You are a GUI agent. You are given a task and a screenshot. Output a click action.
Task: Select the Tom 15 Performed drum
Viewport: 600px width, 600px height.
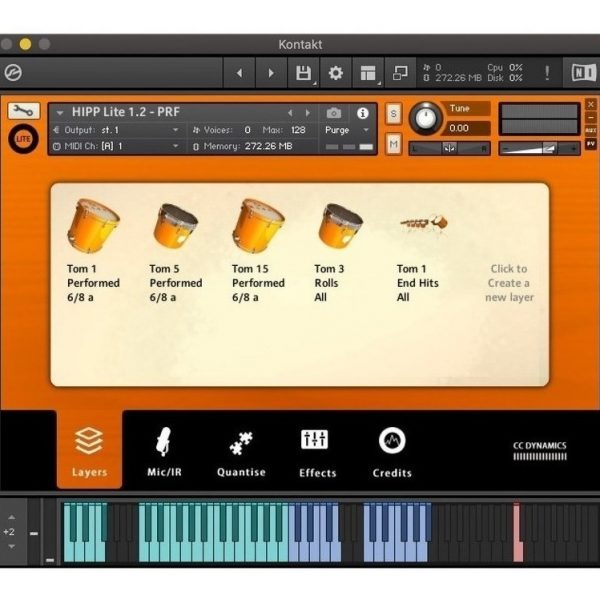[258, 226]
